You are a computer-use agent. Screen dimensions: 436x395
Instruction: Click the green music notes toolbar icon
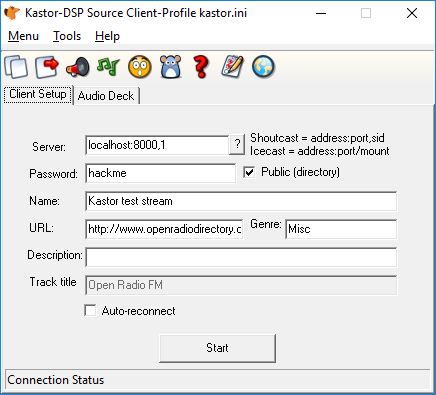[108, 67]
